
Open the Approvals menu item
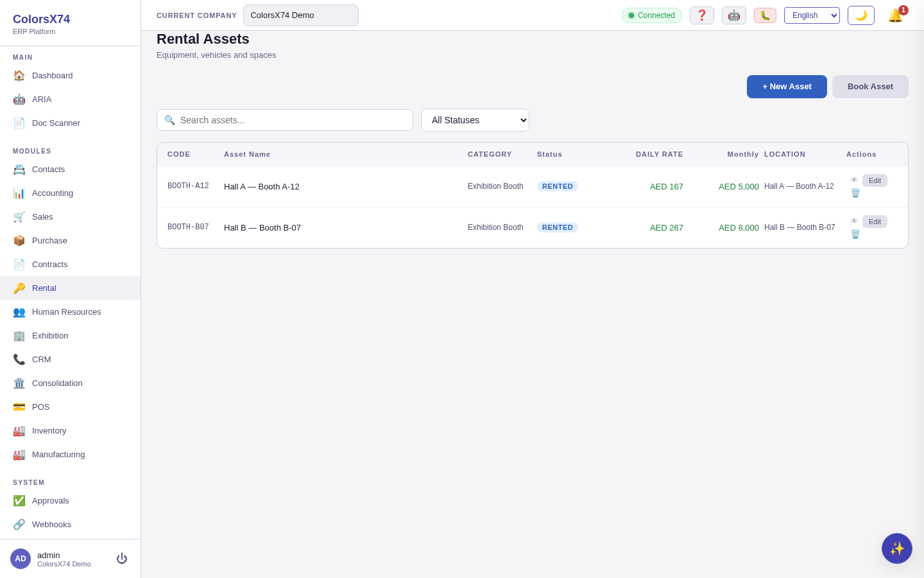(x=71, y=500)
